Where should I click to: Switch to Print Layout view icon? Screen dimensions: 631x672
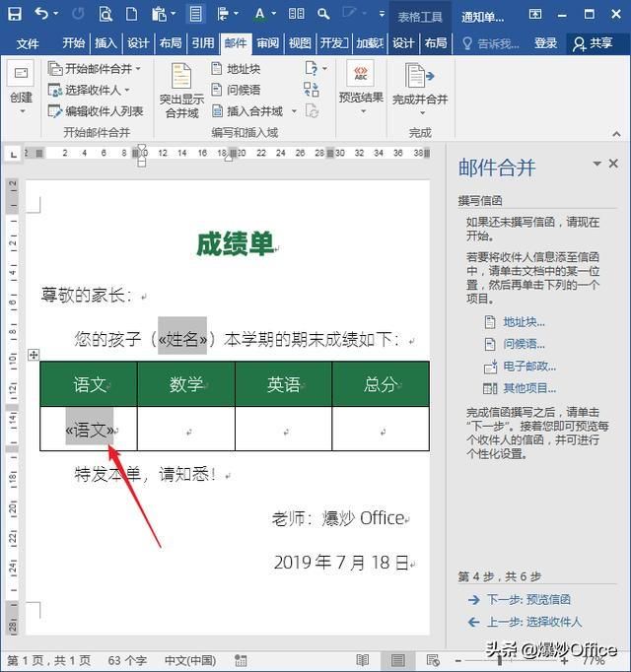[397, 660]
